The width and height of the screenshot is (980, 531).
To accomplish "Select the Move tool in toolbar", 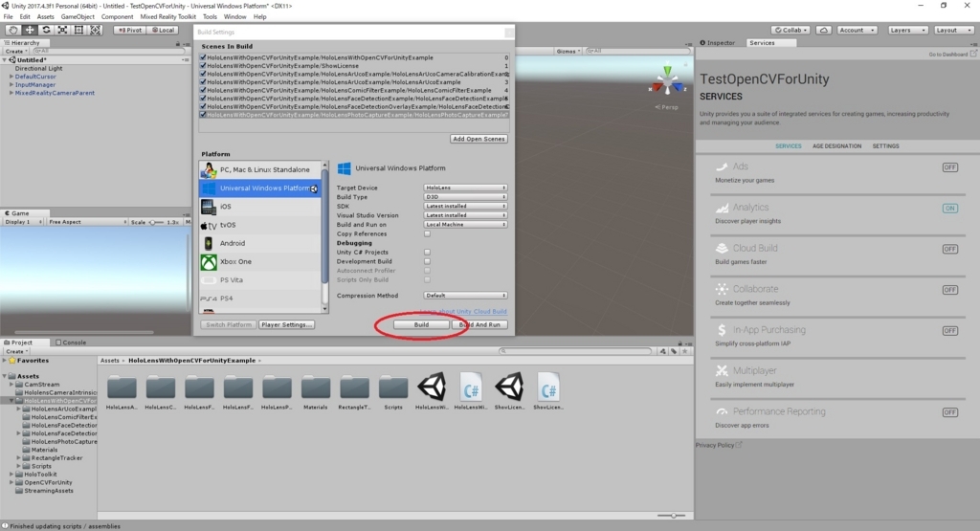I will [x=30, y=30].
